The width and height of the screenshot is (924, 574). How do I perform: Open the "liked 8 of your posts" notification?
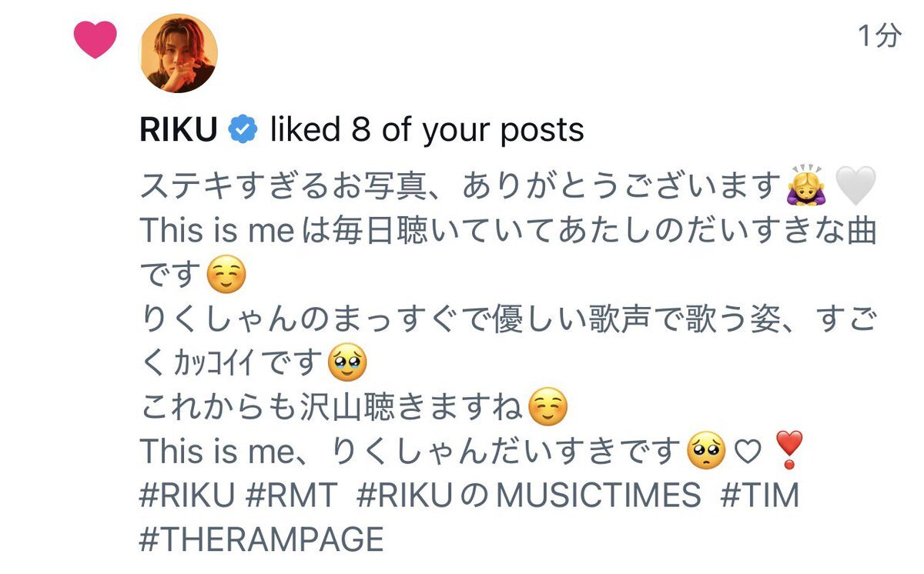coord(427,131)
